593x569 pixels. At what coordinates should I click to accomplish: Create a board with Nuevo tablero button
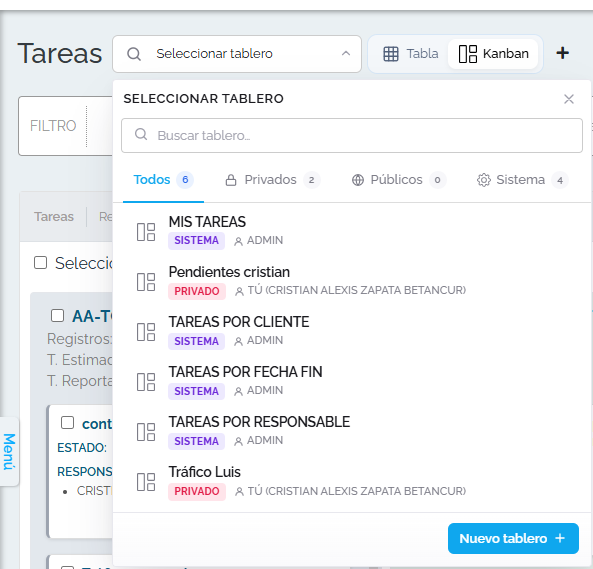(513, 538)
